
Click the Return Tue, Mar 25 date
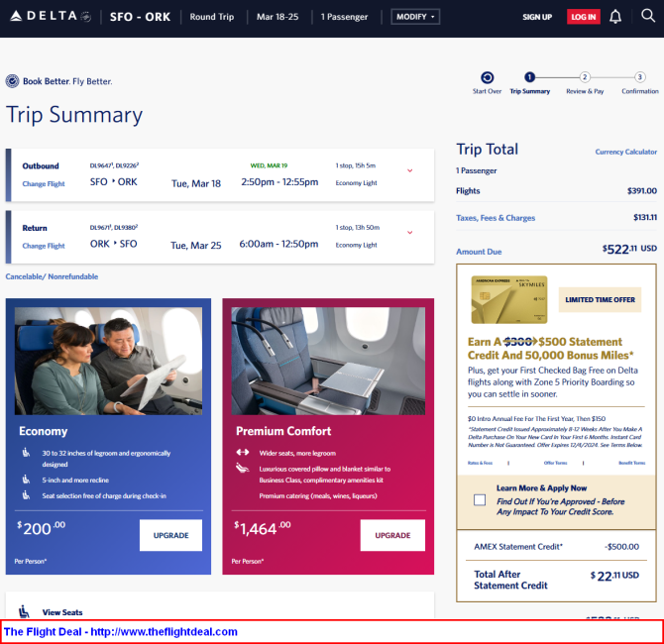tap(195, 245)
